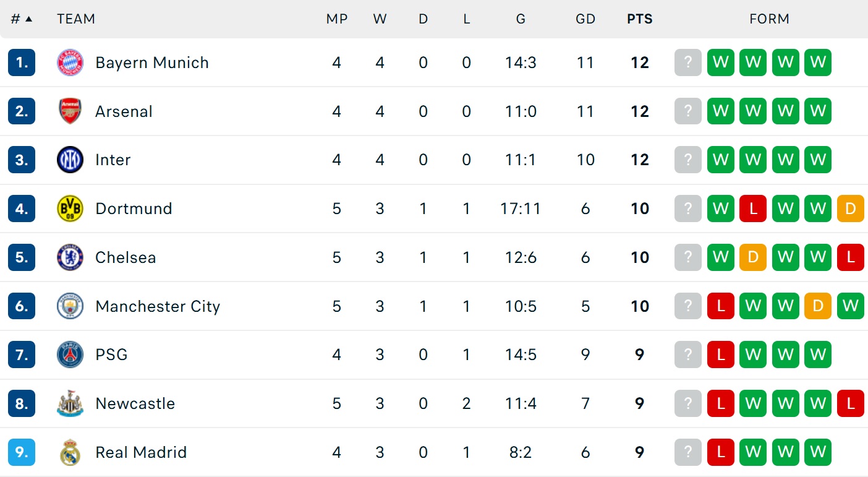868x477 pixels.
Task: Click the Dortmund BVB logo
Action: (70, 208)
